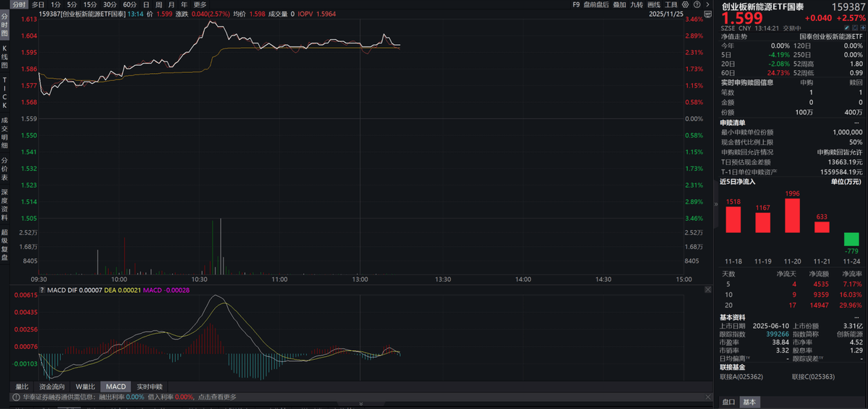Image resolution: width=868 pixels, height=409 pixels.
Task: Click the MACD indicator help icon
Action: (42, 290)
